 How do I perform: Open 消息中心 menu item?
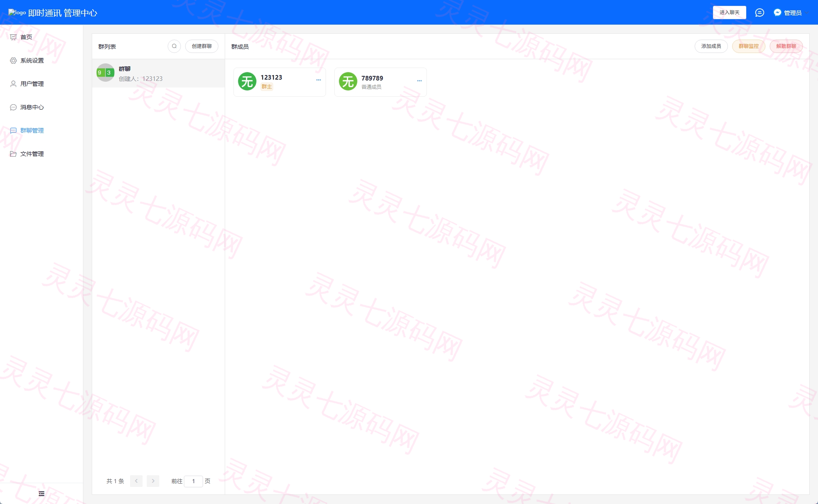tap(41, 107)
